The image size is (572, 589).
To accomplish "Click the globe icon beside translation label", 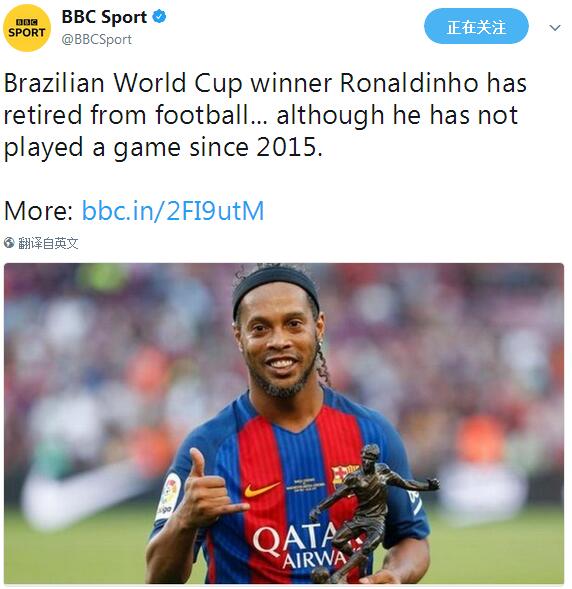I will [x=9, y=243].
